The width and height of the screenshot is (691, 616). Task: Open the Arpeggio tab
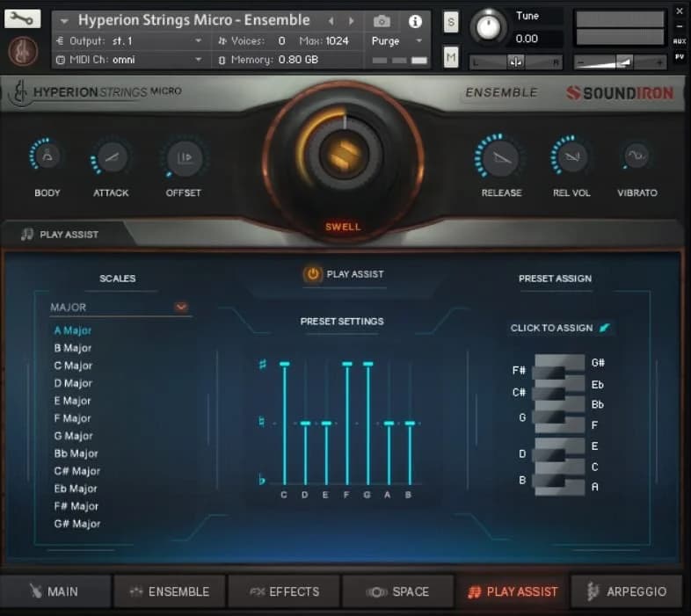[627, 591]
